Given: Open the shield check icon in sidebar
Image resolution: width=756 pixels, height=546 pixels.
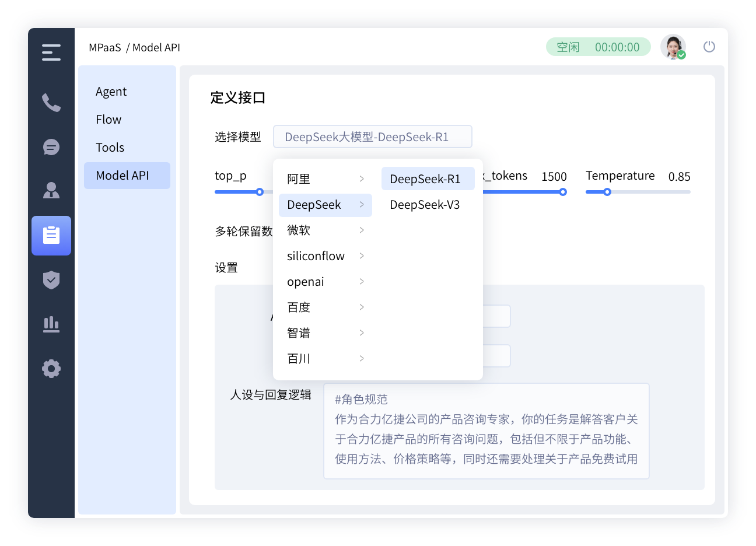Looking at the screenshot, I should click(x=51, y=280).
